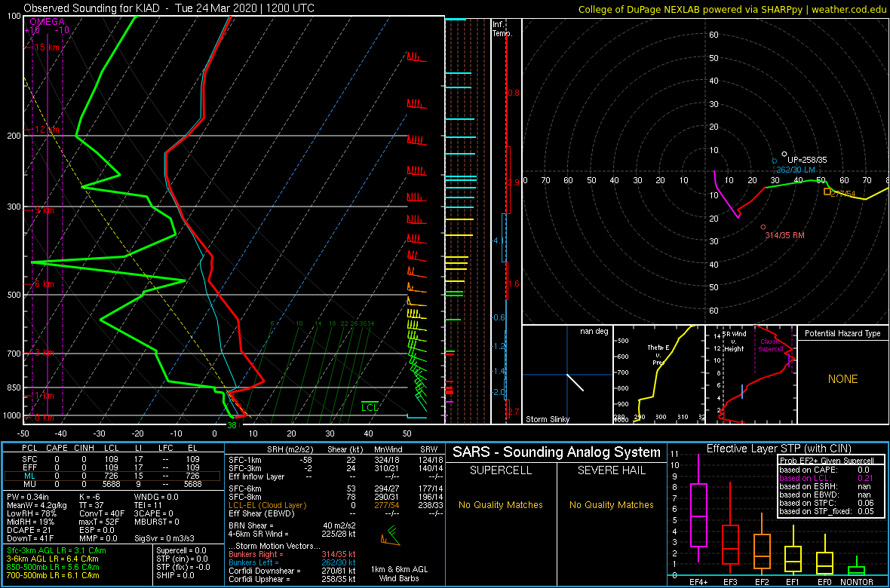890x588 pixels.
Task: Click the STP (cin) = 0.0 value
Action: pos(183,559)
